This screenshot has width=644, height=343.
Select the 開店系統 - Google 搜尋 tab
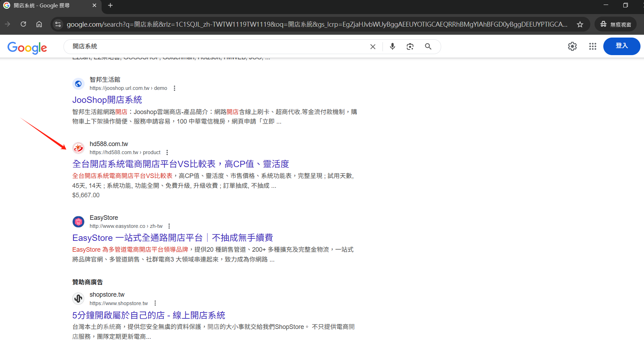50,6
